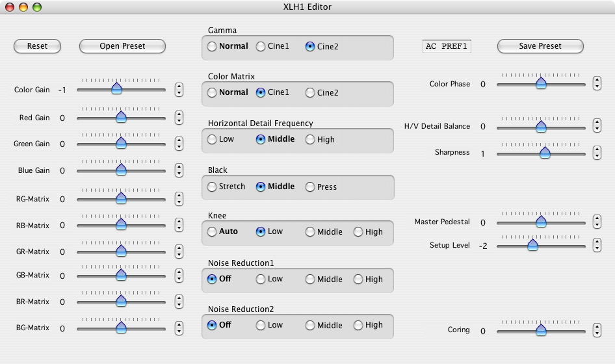Select High Horizontal Detail Frequency
The height and width of the screenshot is (364, 615).
point(310,139)
